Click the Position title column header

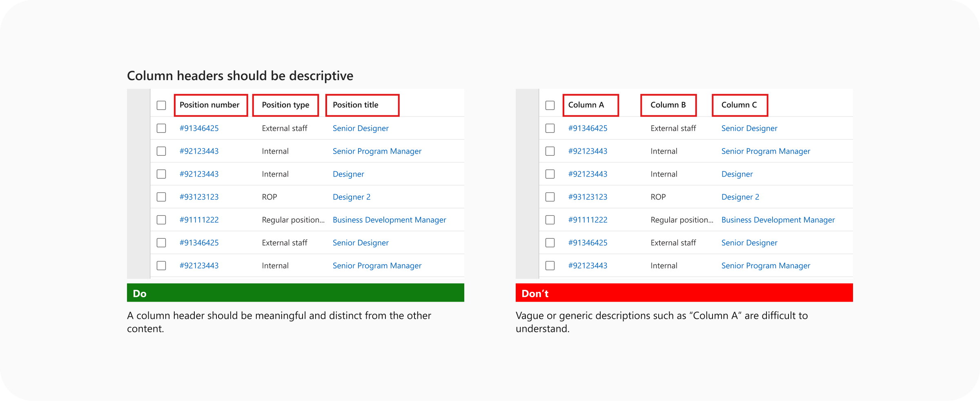[x=362, y=105]
